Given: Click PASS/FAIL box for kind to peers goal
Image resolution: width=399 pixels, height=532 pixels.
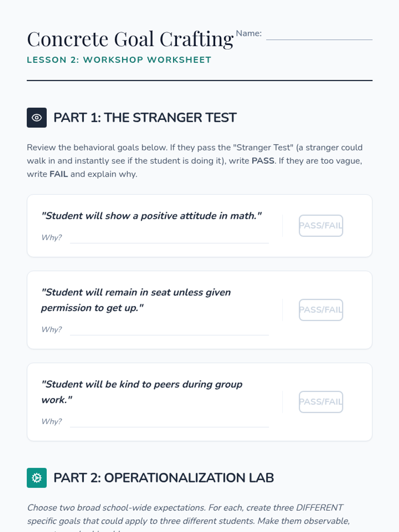Looking at the screenshot, I should click(321, 402).
